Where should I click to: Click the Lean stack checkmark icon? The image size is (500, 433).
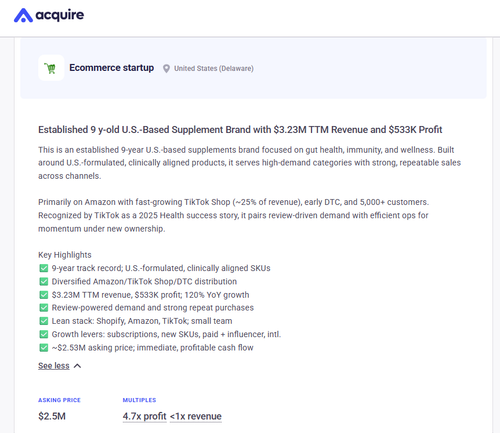[44, 321]
